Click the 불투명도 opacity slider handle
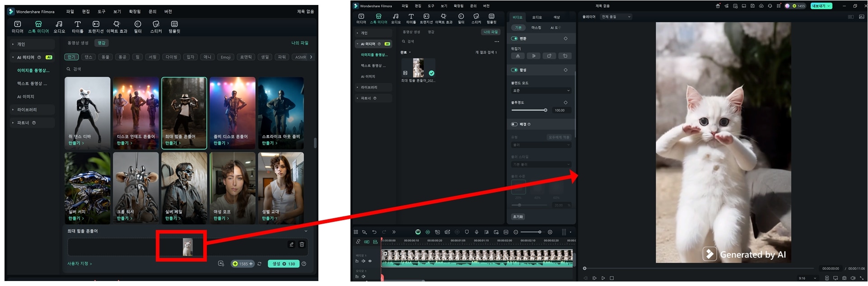 point(546,110)
